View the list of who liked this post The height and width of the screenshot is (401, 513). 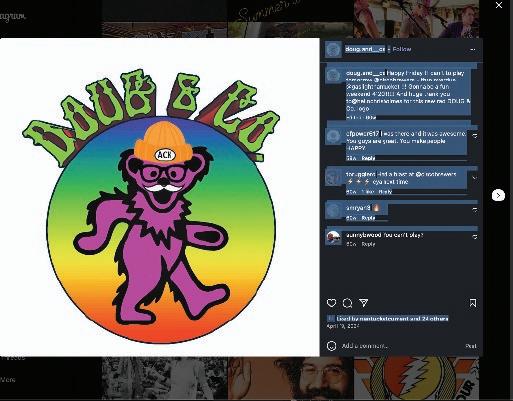[392, 319]
